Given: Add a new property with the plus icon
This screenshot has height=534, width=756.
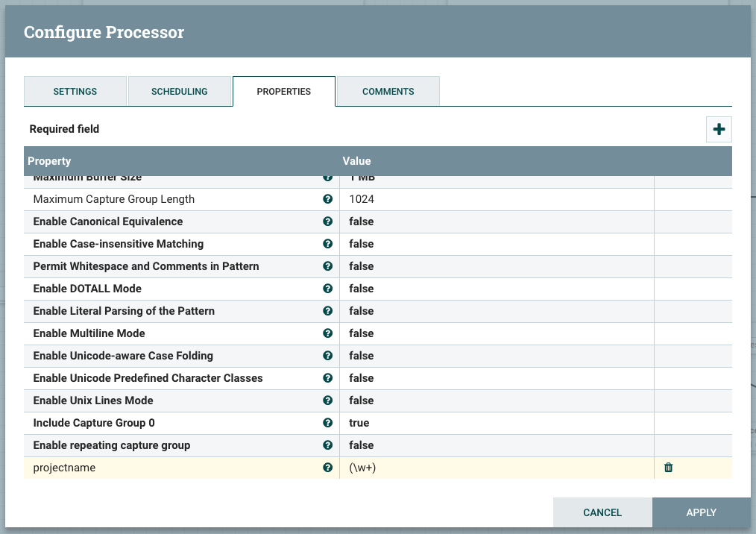Looking at the screenshot, I should pos(718,129).
